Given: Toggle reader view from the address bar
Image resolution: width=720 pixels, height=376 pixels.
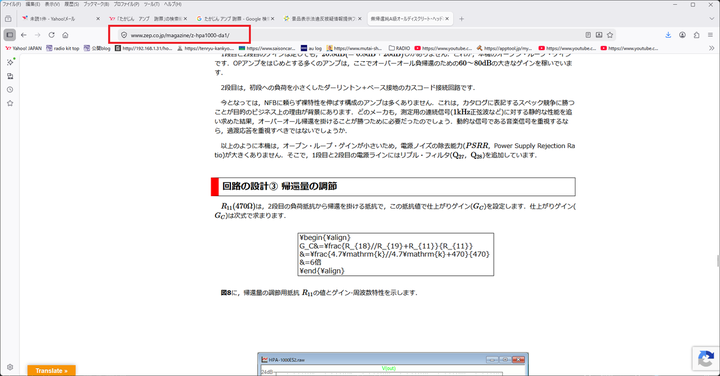Looking at the screenshot, I should point(588,35).
